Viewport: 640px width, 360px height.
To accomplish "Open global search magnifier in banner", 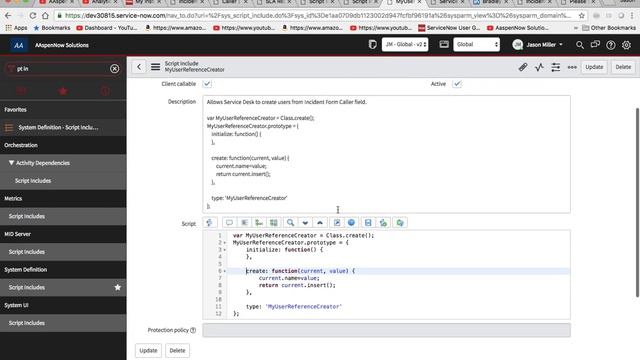I will (580, 45).
